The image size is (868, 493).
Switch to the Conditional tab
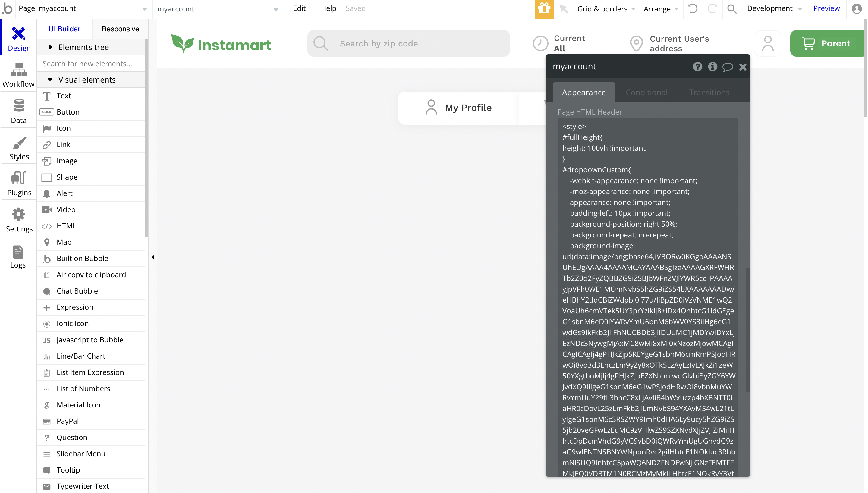click(x=646, y=93)
